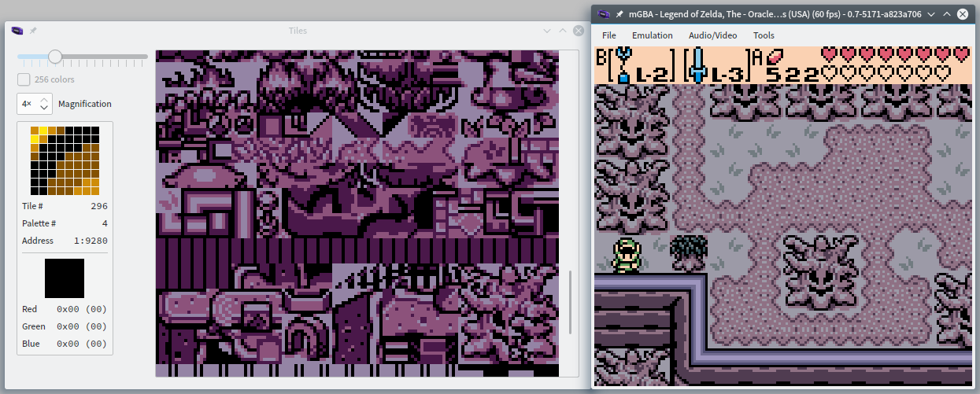Click the Tiles window title text
Screen dimensions: 980x394
click(x=298, y=31)
